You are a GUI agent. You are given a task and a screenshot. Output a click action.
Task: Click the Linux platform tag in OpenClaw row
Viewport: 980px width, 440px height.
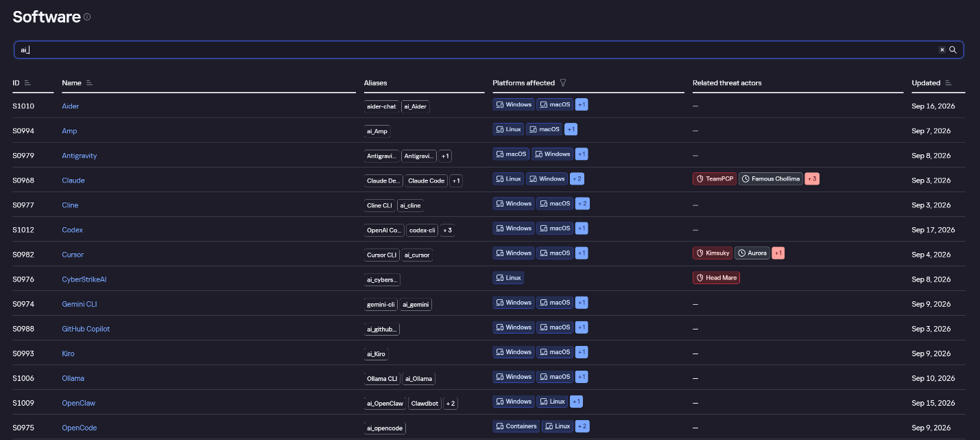pos(552,401)
